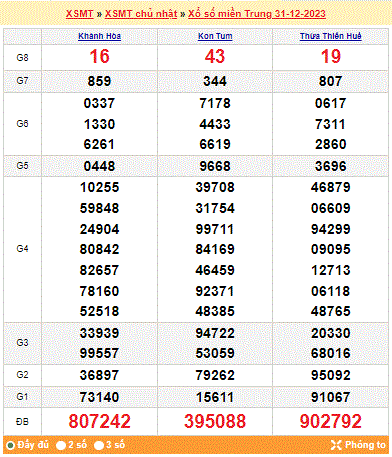This screenshot has width=392, height=457.
Task: Click the G4 number 48385
Action: 215,311
